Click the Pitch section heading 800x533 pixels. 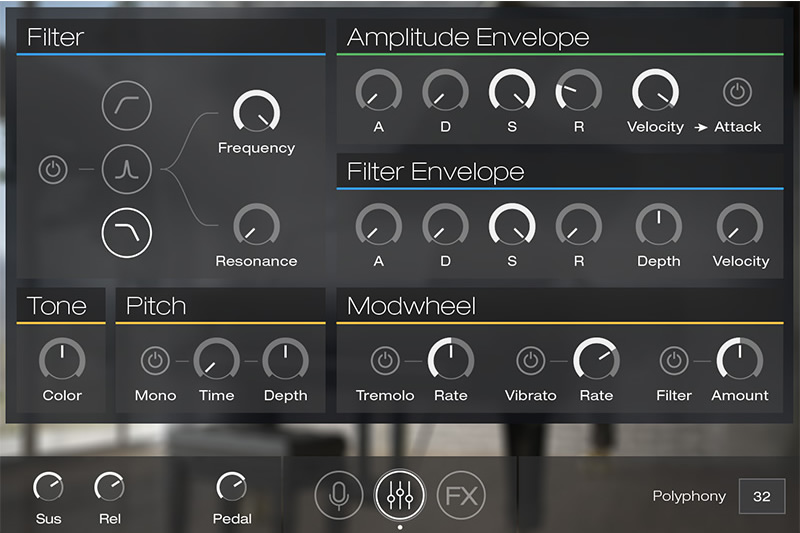pyautogui.click(x=156, y=306)
